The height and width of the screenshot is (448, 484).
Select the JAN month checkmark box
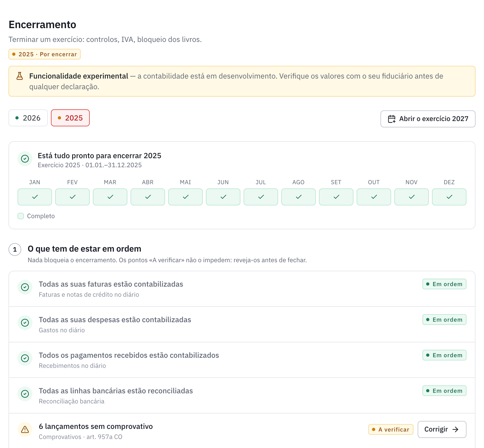pos(35,197)
